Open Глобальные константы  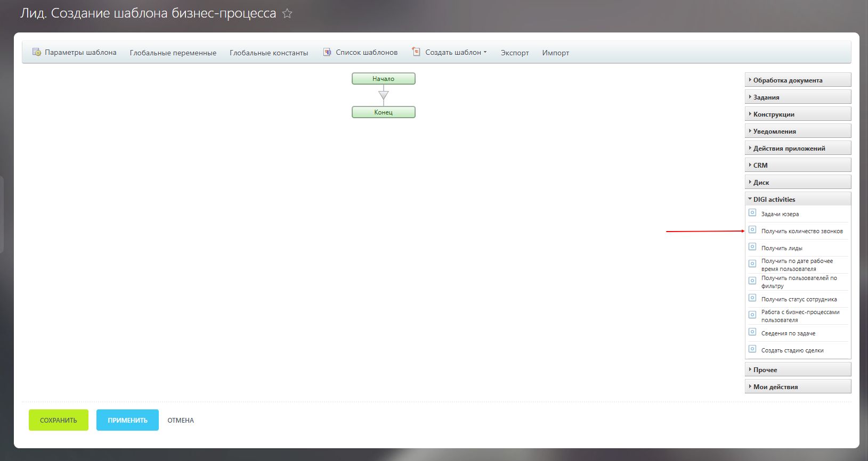(x=269, y=53)
